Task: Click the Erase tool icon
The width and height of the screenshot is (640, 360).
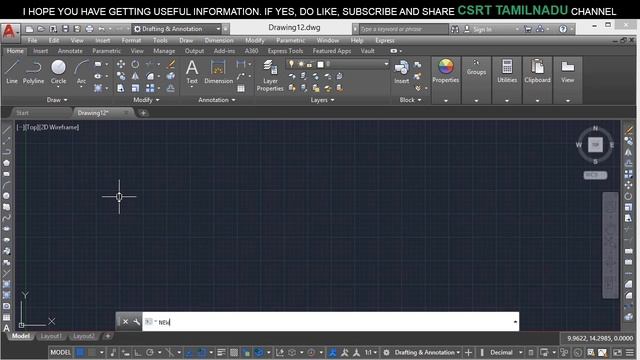Action: point(171,64)
